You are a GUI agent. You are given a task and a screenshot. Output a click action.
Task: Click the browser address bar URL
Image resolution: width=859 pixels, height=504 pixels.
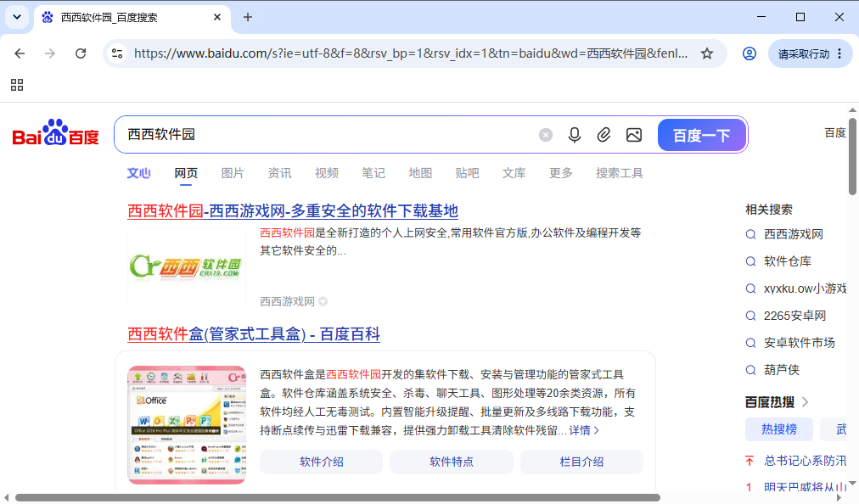pos(411,53)
